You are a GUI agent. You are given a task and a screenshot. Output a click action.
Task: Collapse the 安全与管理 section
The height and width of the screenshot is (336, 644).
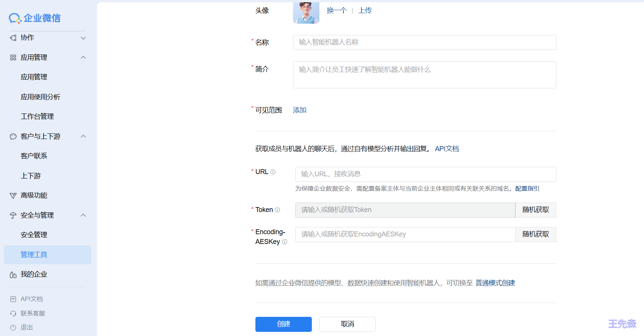coord(84,215)
